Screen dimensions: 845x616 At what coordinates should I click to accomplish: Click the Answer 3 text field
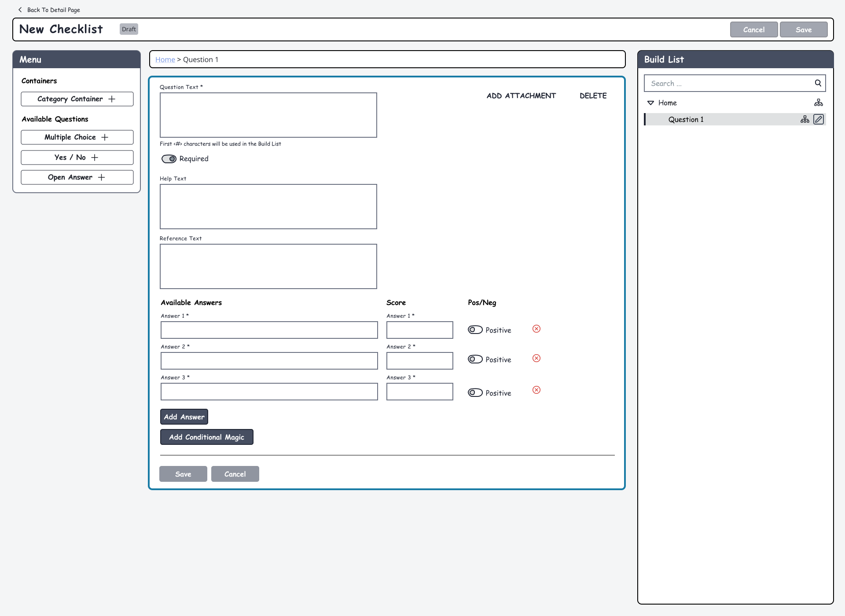point(269,392)
